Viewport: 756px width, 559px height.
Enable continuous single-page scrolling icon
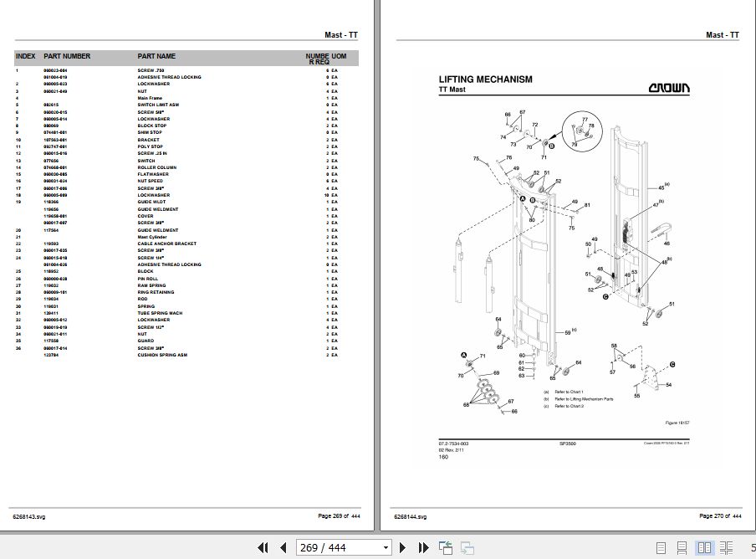[682, 547]
